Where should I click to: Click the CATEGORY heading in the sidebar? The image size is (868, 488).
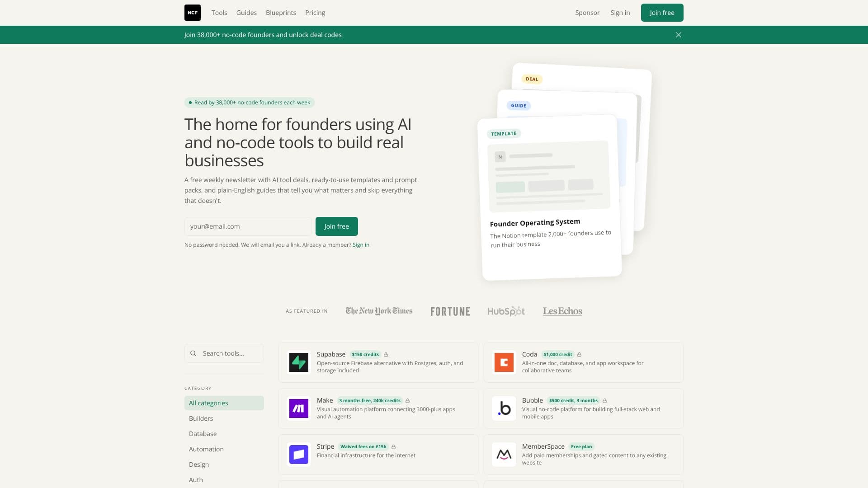click(x=198, y=389)
